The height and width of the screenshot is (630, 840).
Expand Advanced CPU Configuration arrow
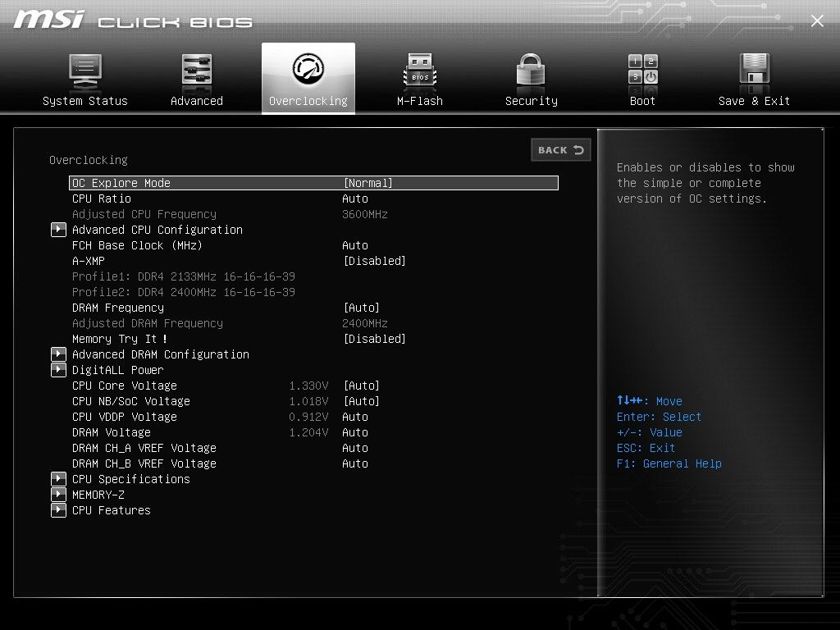point(58,230)
